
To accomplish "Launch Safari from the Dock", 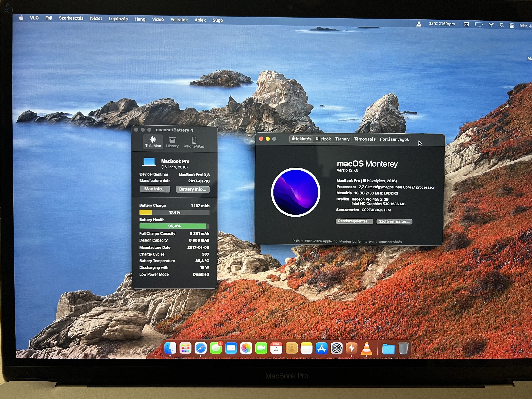I will 201,348.
